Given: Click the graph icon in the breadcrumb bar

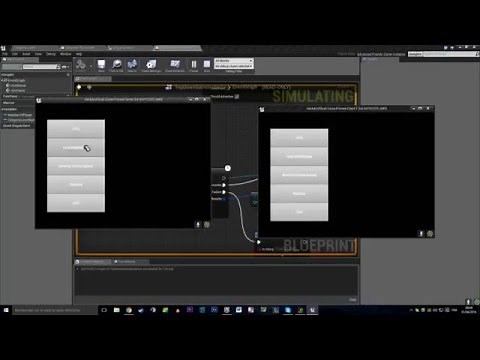Looking at the screenshot, I should click(x=169, y=87).
